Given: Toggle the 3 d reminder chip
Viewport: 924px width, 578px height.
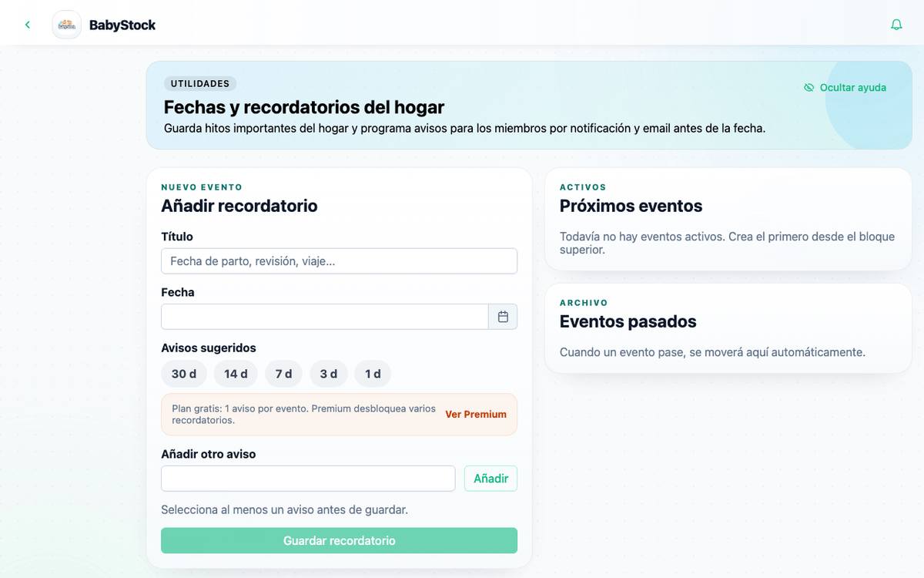Looking at the screenshot, I should (x=329, y=374).
